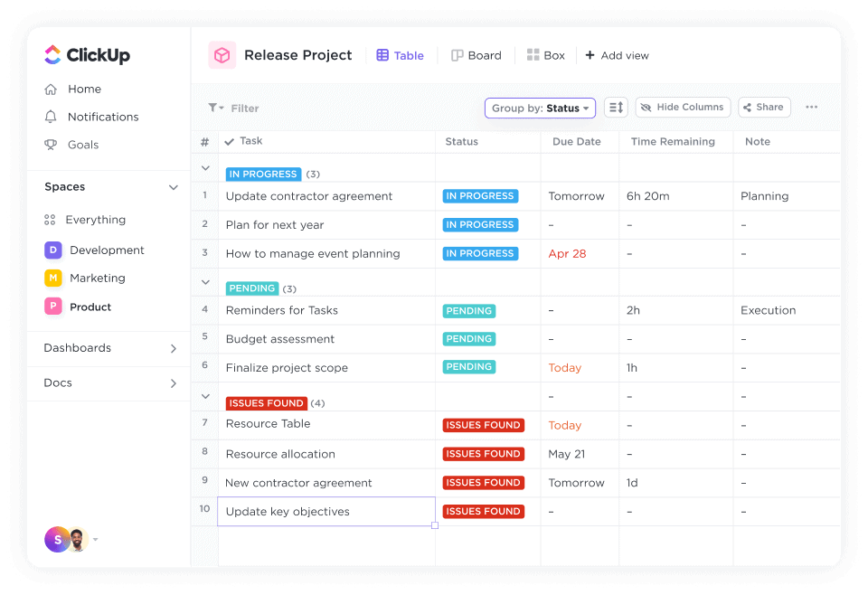The image size is (868, 595).
Task: Click the cell fill handle on selected cell
Action: tap(435, 525)
